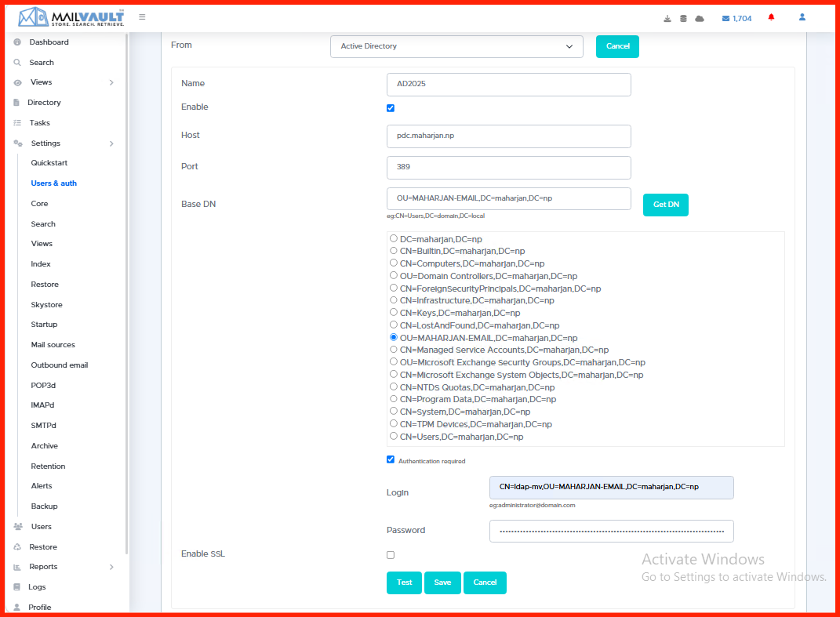Click the download icon in top bar

pyautogui.click(x=667, y=18)
